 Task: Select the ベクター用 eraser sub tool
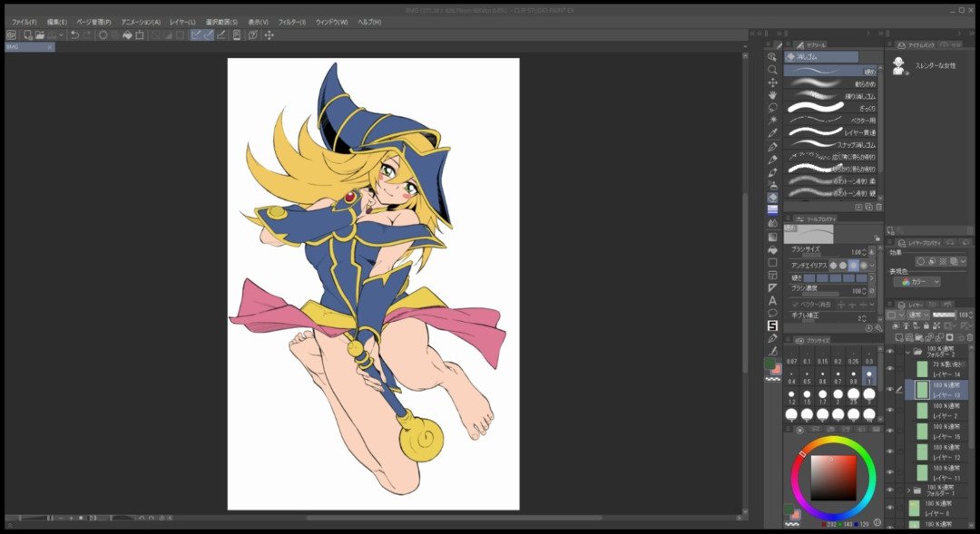click(x=830, y=120)
